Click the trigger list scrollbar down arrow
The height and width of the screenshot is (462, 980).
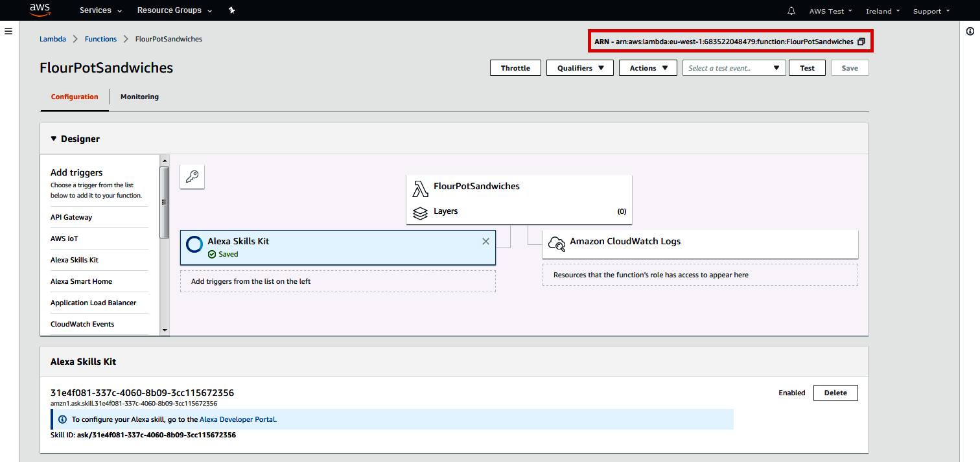(165, 330)
